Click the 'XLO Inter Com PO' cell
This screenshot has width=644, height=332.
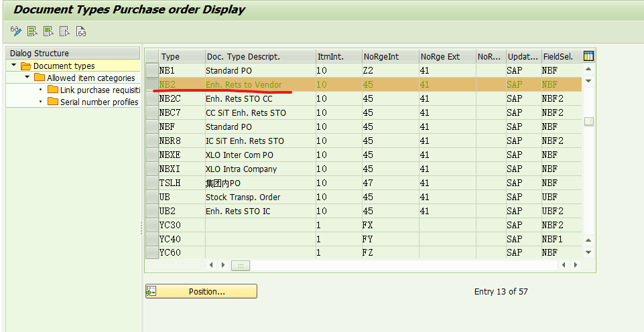(x=261, y=155)
